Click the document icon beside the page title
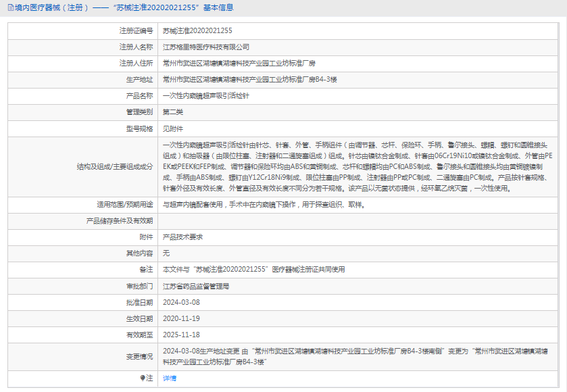 (11, 7)
